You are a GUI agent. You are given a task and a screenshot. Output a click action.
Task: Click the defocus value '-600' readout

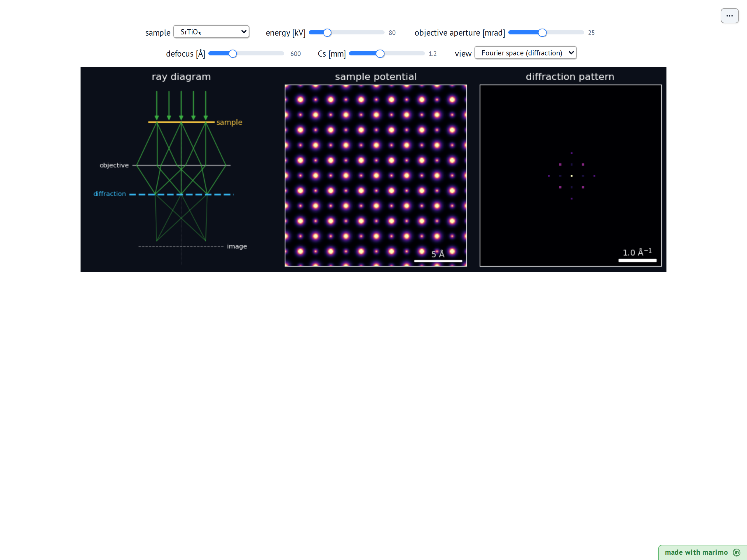click(294, 54)
